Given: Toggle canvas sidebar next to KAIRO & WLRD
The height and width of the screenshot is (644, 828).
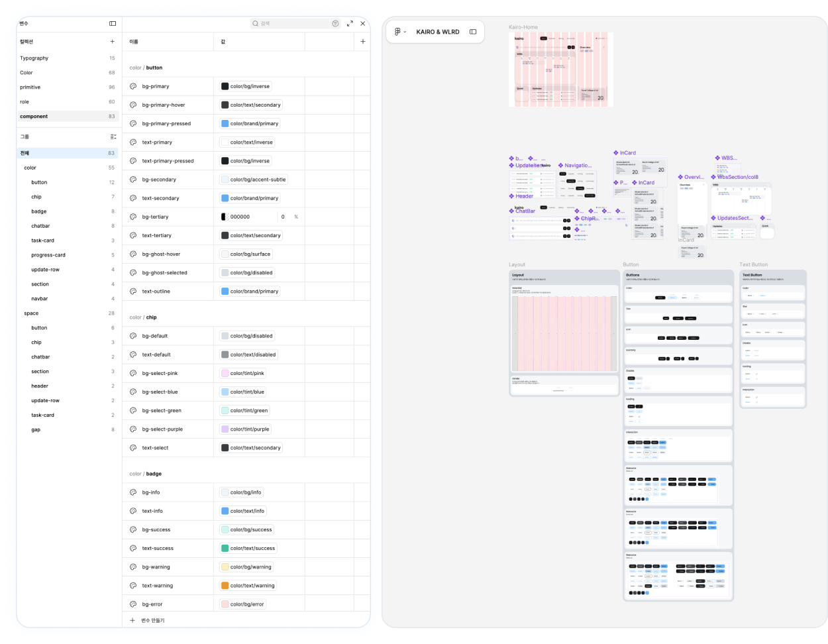Looking at the screenshot, I should click(x=473, y=31).
